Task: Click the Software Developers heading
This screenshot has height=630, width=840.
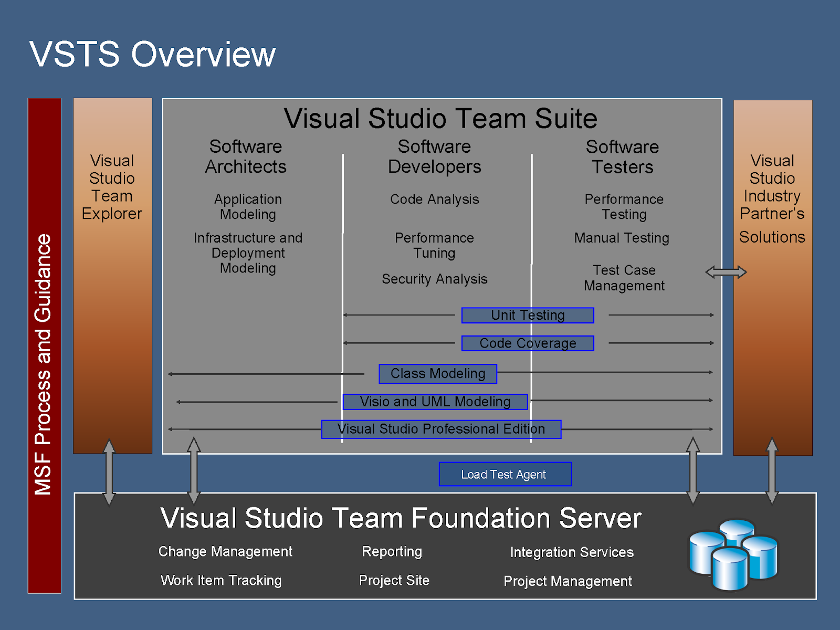Action: [434, 156]
